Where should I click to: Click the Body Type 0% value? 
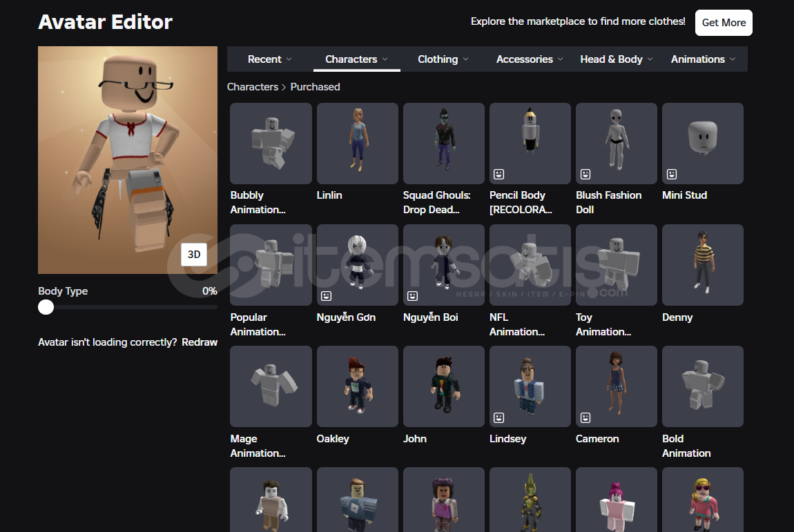(210, 291)
